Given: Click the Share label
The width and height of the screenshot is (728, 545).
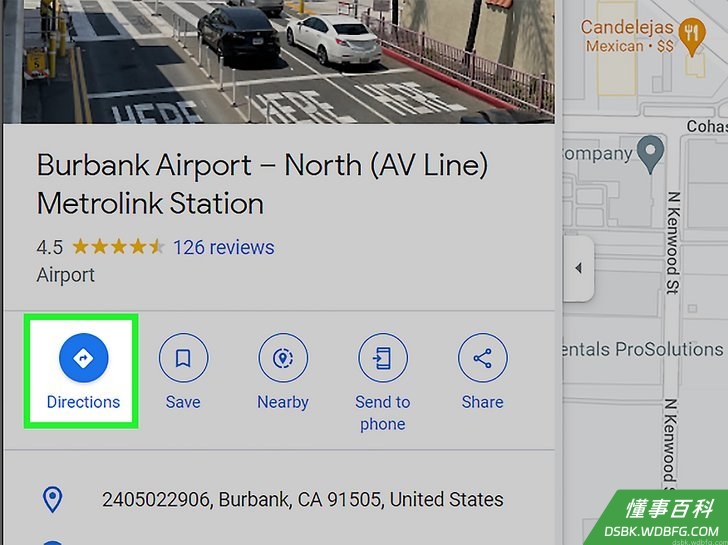Looking at the screenshot, I should point(483,402).
